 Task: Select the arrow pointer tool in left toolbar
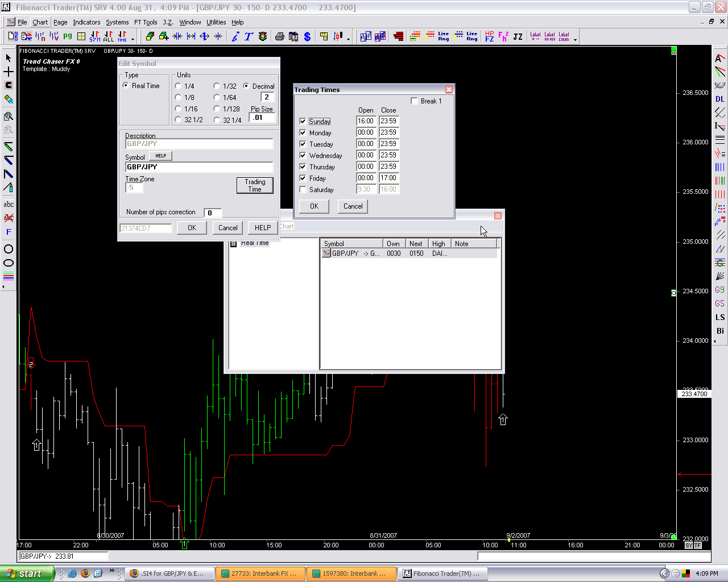(9, 58)
